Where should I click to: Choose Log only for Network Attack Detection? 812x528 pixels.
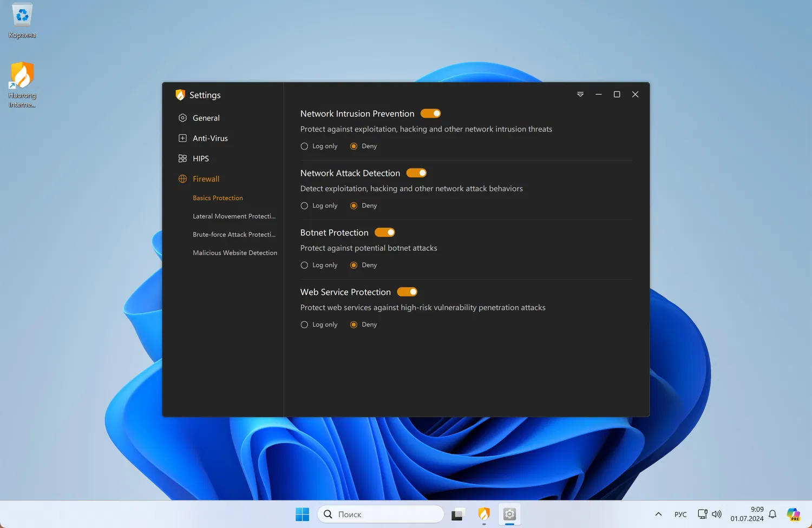point(319,206)
